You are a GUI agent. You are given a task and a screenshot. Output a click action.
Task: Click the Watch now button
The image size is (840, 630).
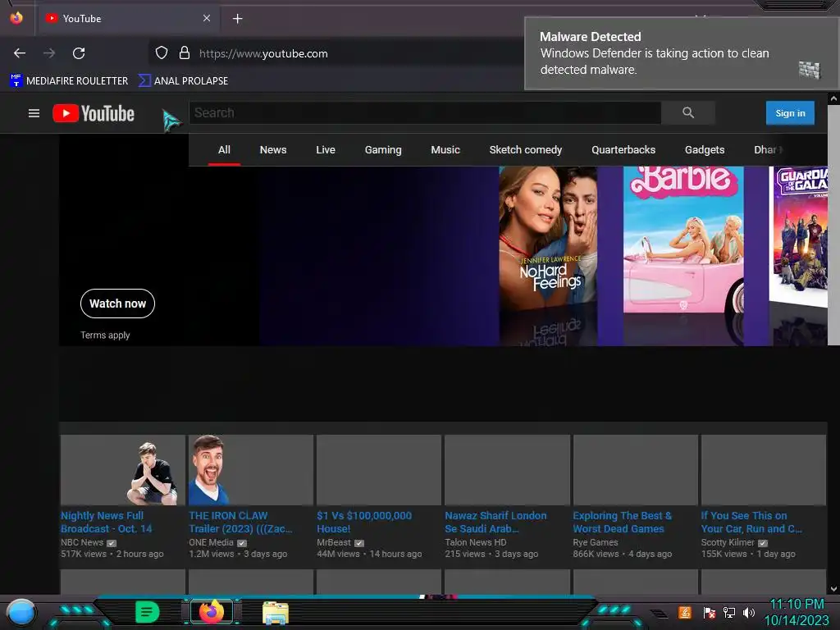[x=117, y=304]
